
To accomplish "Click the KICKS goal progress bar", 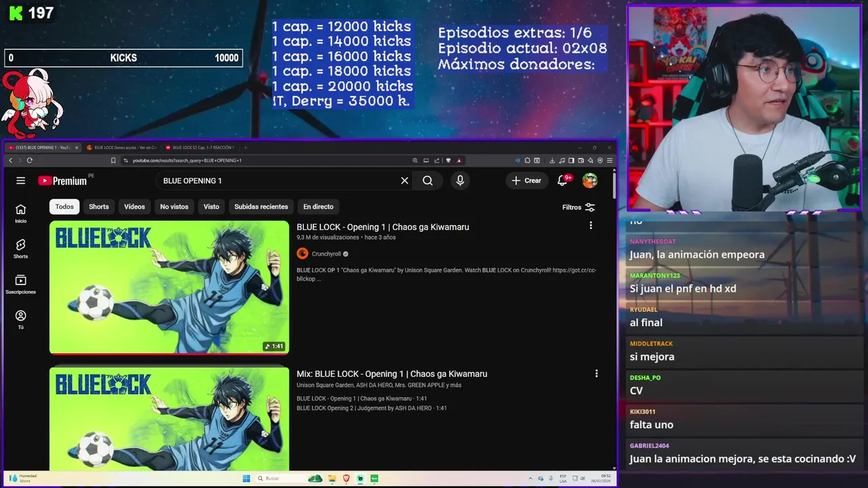I will click(123, 58).
